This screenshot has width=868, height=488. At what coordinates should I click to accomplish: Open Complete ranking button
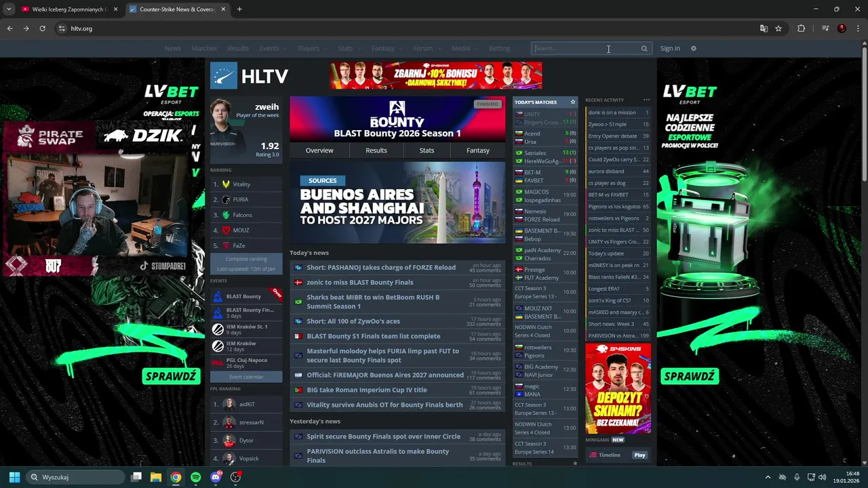coord(246,259)
